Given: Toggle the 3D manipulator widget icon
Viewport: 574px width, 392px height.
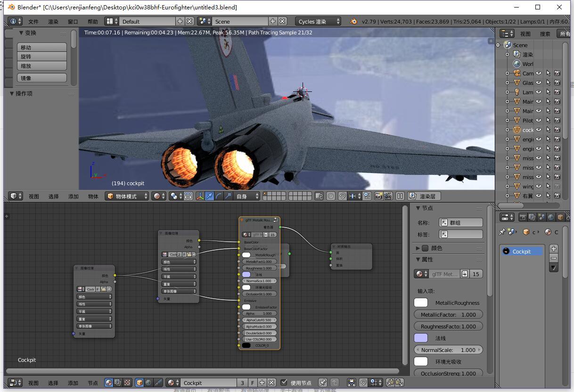Looking at the screenshot, I should [x=200, y=196].
